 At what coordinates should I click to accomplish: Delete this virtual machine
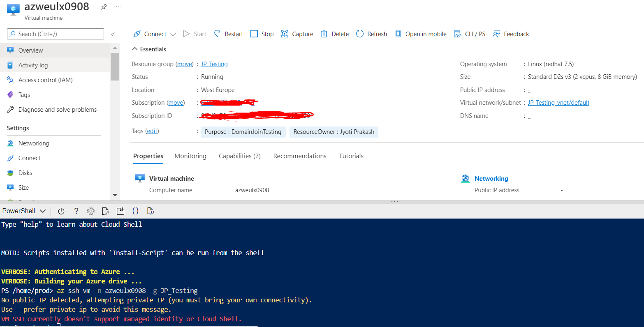pos(334,34)
